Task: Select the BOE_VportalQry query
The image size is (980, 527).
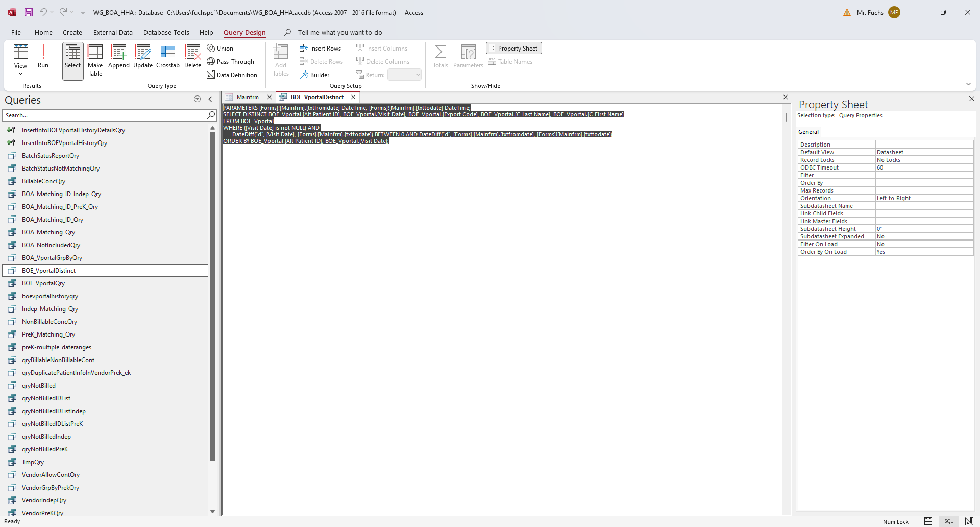Action: [x=106, y=283]
